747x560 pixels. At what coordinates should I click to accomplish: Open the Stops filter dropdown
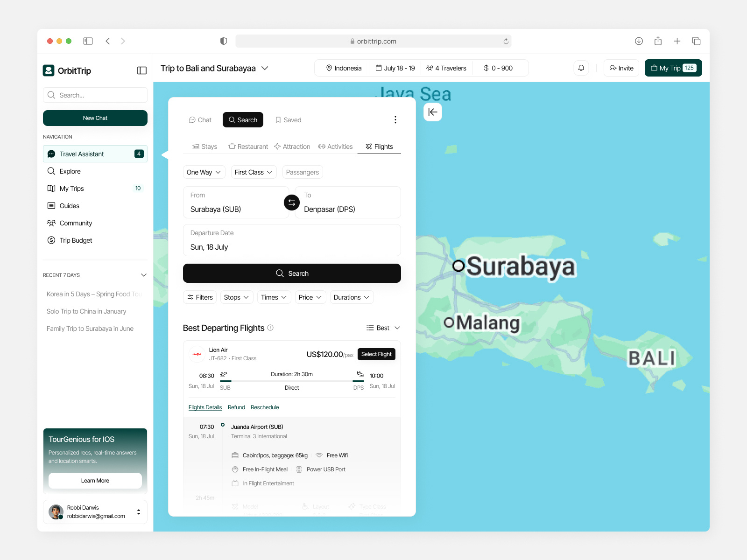pos(237,297)
